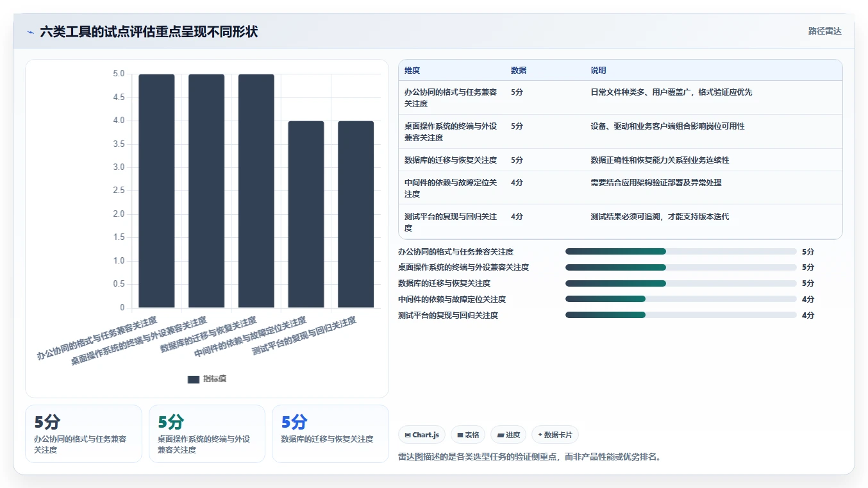Click progress list label 办公协同的格式与任务兼容关注度
Image resolution: width=868 pixels, height=488 pixels.
[456, 252]
